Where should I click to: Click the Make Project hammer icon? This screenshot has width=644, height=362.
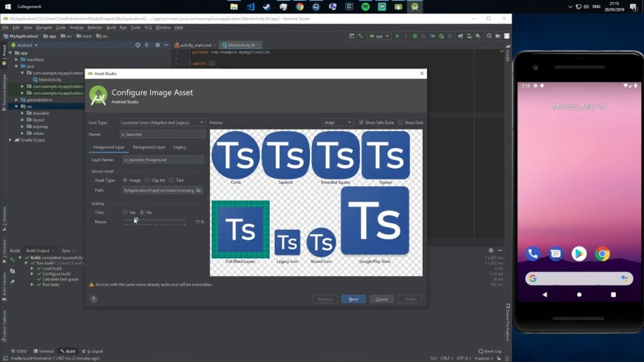point(360,36)
